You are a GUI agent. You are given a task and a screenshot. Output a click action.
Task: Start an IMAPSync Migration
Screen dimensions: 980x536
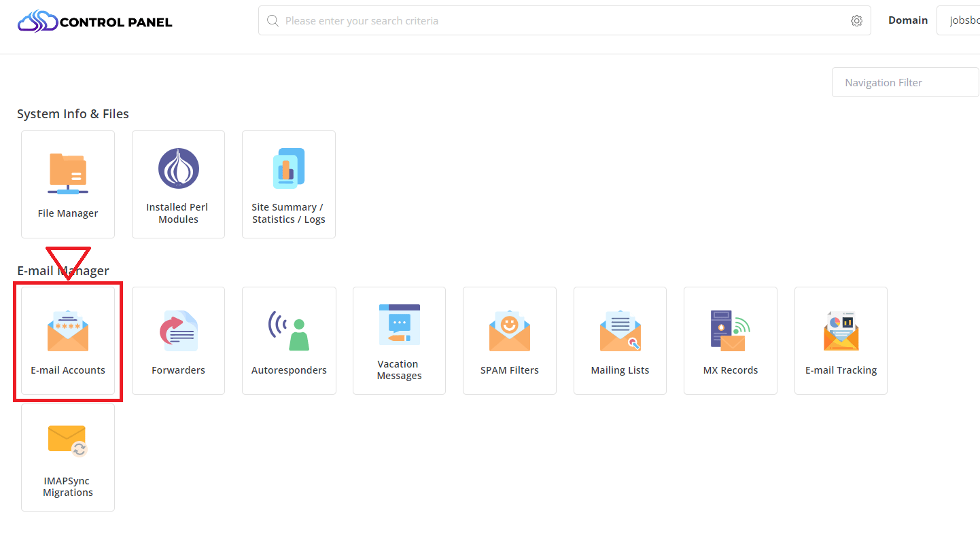[x=68, y=457]
